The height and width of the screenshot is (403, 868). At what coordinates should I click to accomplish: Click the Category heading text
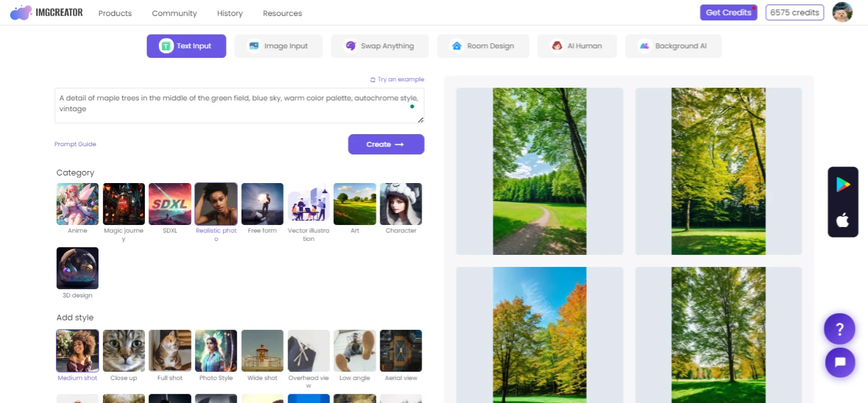tap(75, 173)
